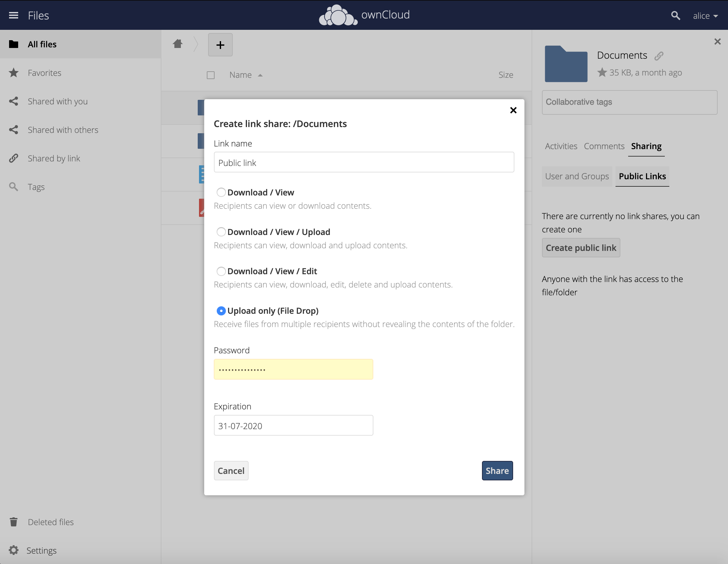Toggle the favorite star for Documents
Screen dimensions: 728x564
tap(602, 72)
